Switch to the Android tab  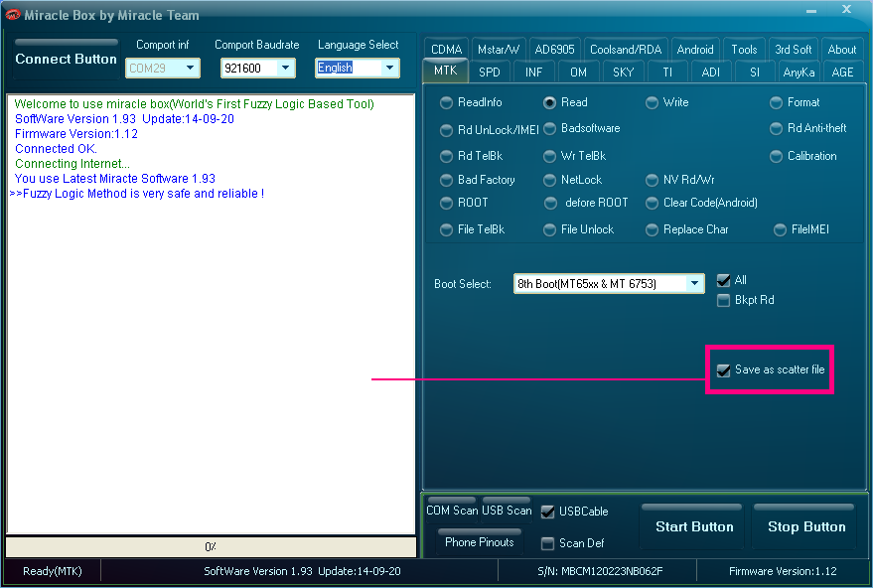click(x=695, y=50)
